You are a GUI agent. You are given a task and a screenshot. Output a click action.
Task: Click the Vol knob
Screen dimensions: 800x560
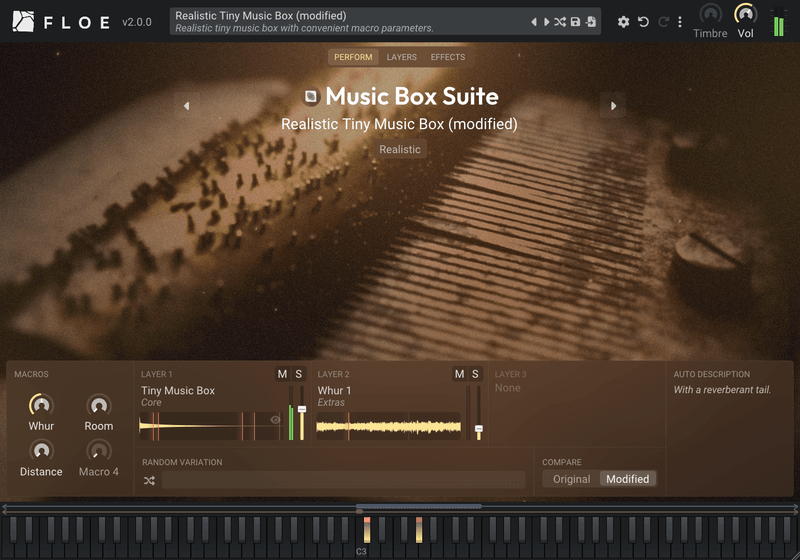pos(745,14)
